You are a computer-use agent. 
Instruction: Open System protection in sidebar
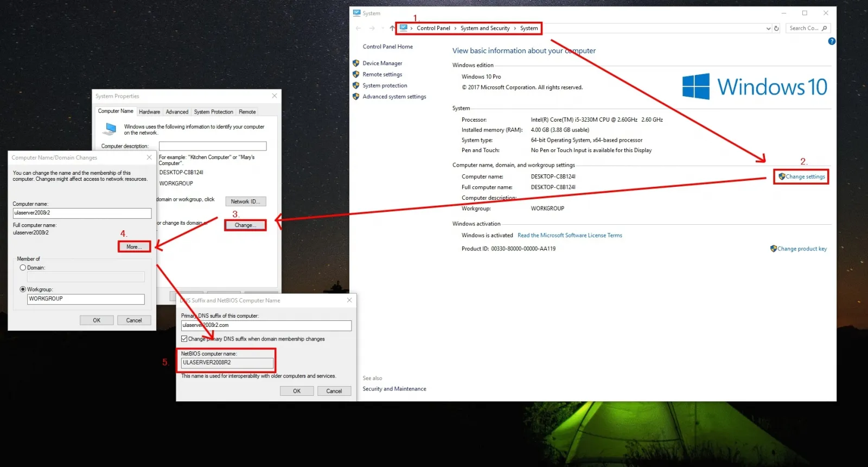click(385, 86)
